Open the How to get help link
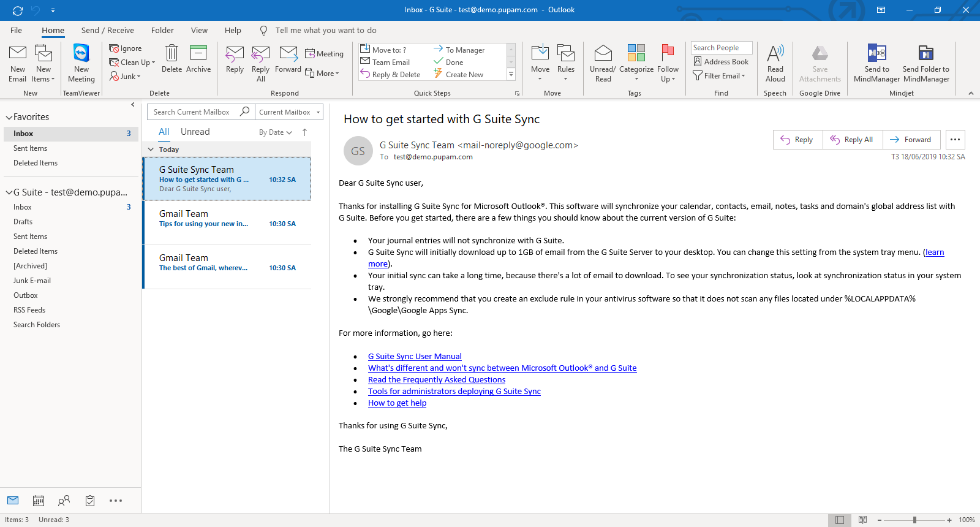Image resolution: width=980 pixels, height=527 pixels. [x=397, y=403]
